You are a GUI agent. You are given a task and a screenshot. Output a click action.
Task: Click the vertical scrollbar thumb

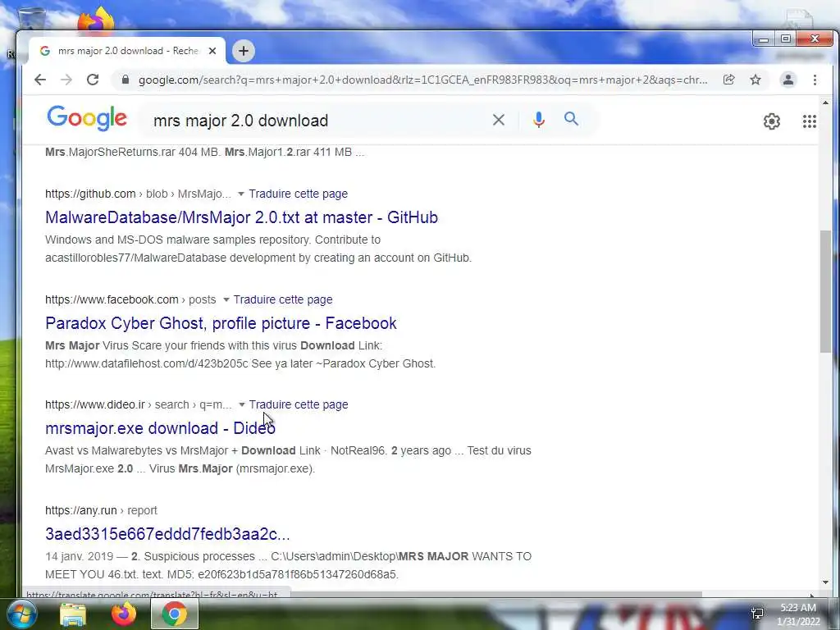click(825, 291)
